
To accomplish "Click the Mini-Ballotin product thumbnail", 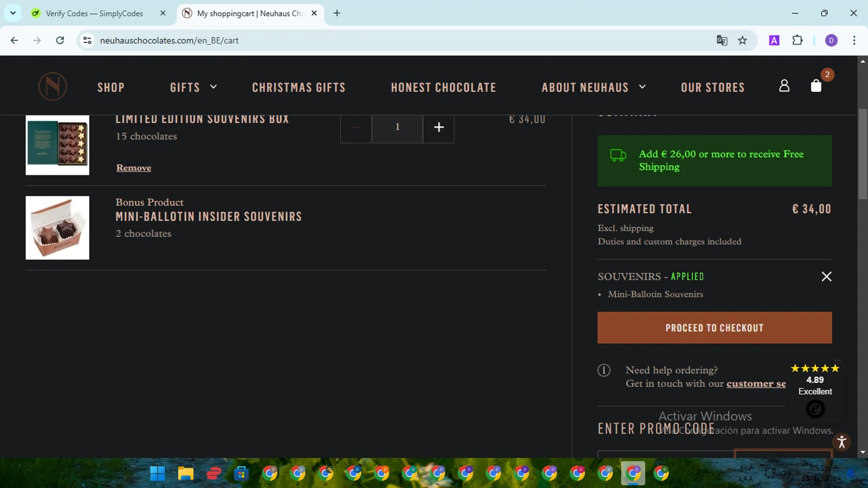I will (x=57, y=228).
